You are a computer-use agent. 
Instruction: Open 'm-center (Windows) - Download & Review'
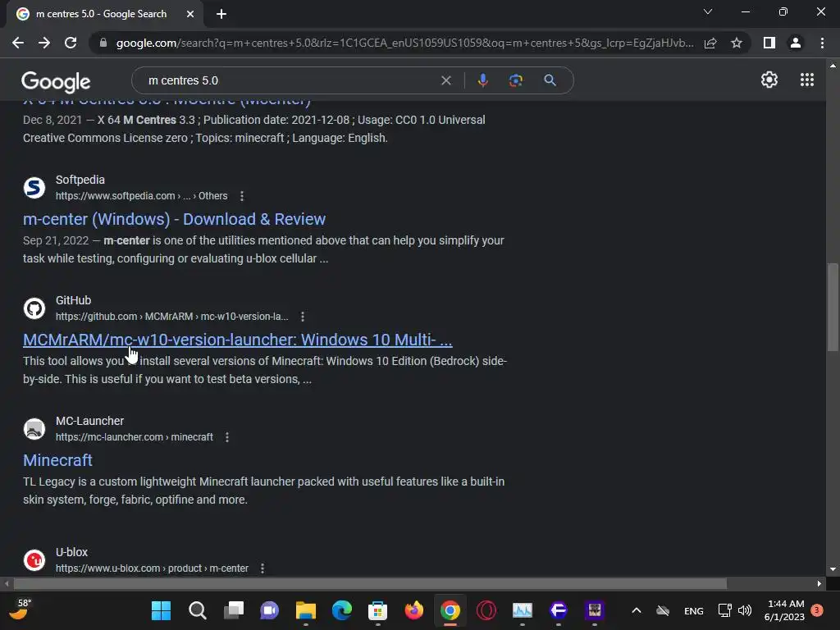(174, 219)
